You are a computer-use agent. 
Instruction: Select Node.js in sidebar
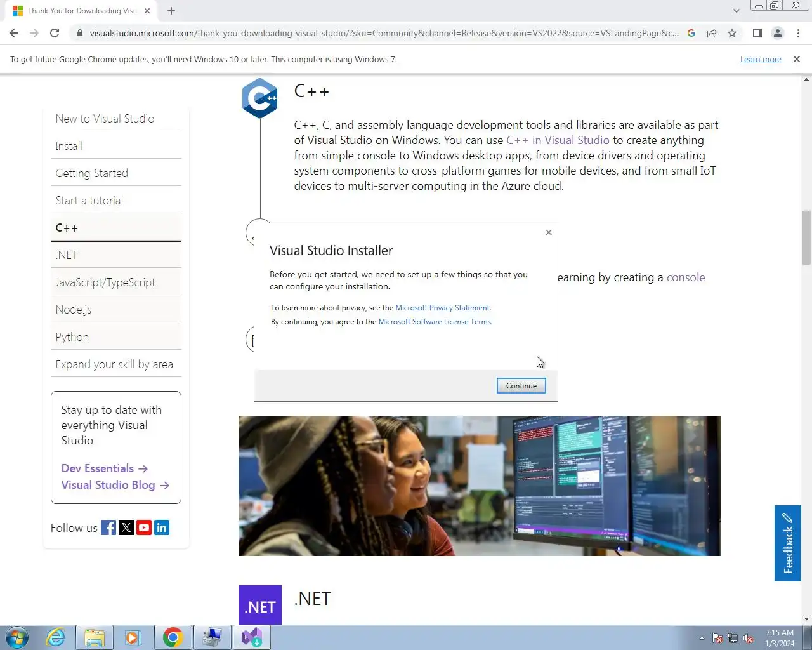[116, 310]
